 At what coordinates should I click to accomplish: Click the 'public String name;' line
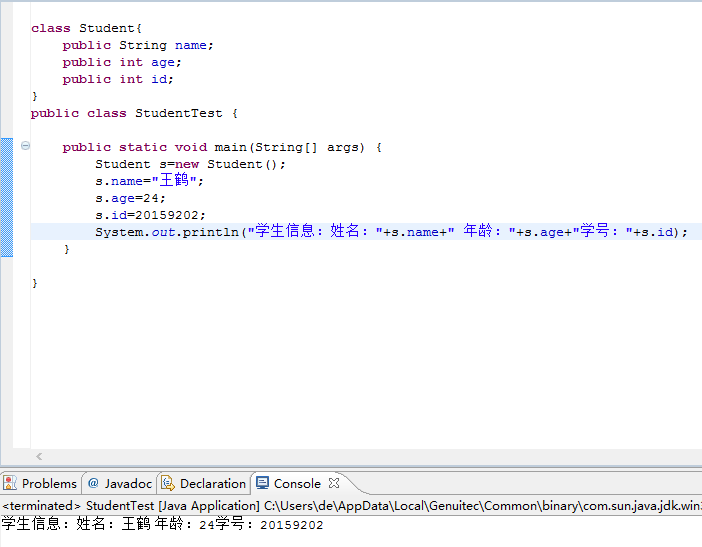138,45
